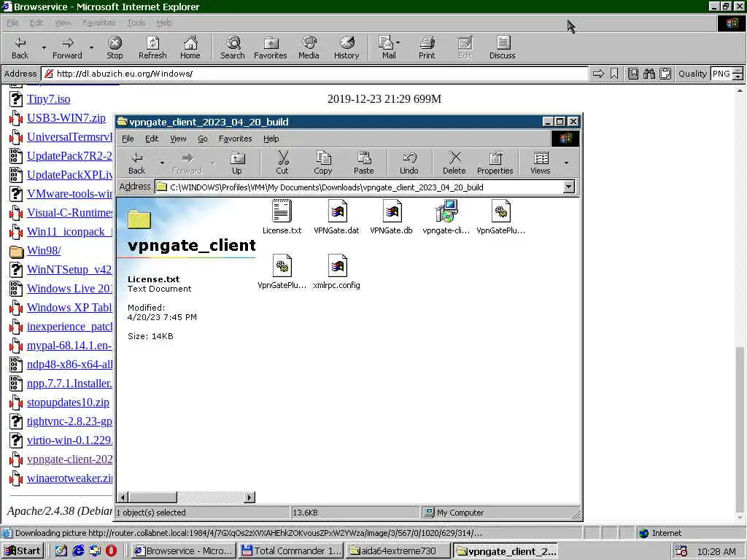747x560 pixels.
Task: Open Favorites pane in Internet Explorer toolbar
Action: tap(271, 47)
